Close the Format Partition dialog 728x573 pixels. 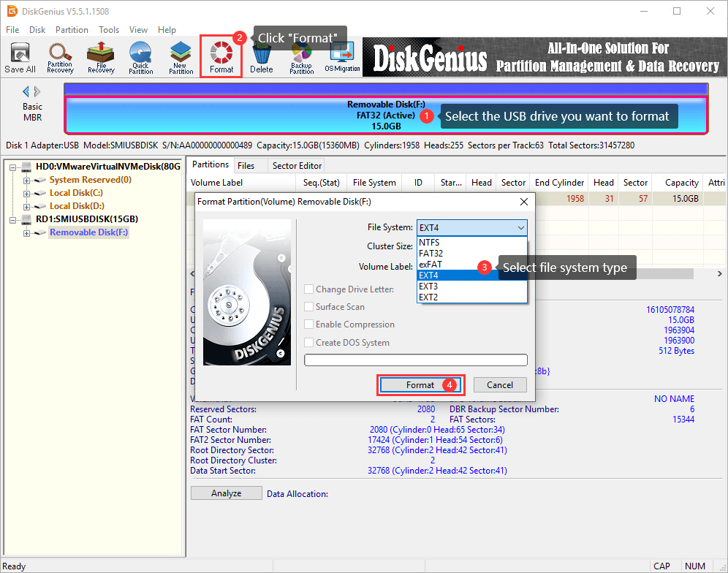(x=524, y=202)
